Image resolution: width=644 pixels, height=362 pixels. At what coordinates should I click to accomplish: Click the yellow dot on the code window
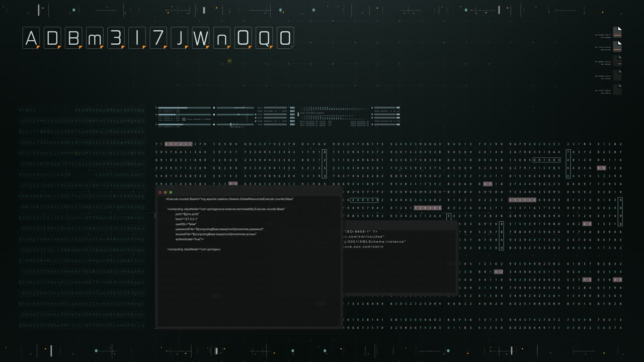click(x=166, y=192)
